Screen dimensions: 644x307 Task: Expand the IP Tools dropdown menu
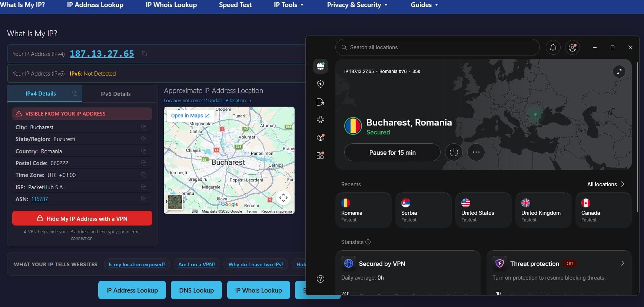coord(289,5)
